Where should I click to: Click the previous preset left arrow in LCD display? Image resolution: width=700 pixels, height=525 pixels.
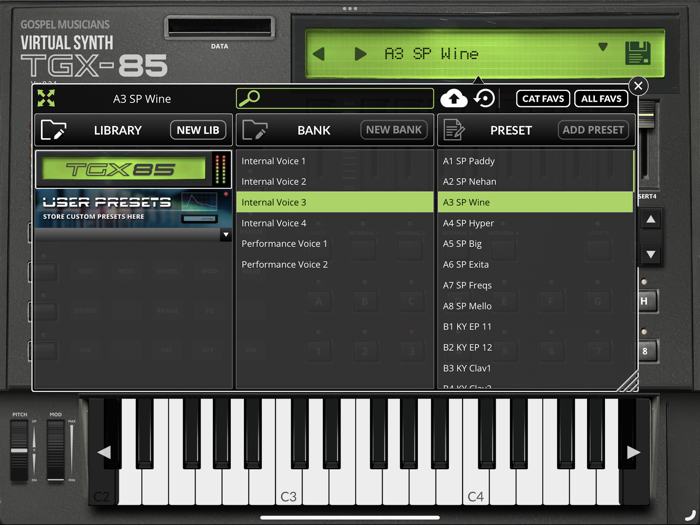click(319, 54)
